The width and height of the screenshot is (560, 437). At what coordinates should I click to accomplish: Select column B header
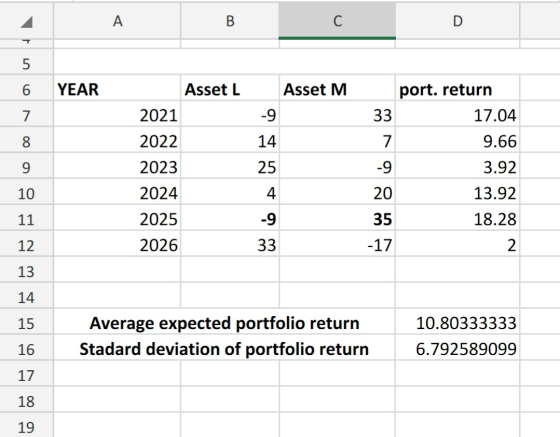pyautogui.click(x=230, y=21)
